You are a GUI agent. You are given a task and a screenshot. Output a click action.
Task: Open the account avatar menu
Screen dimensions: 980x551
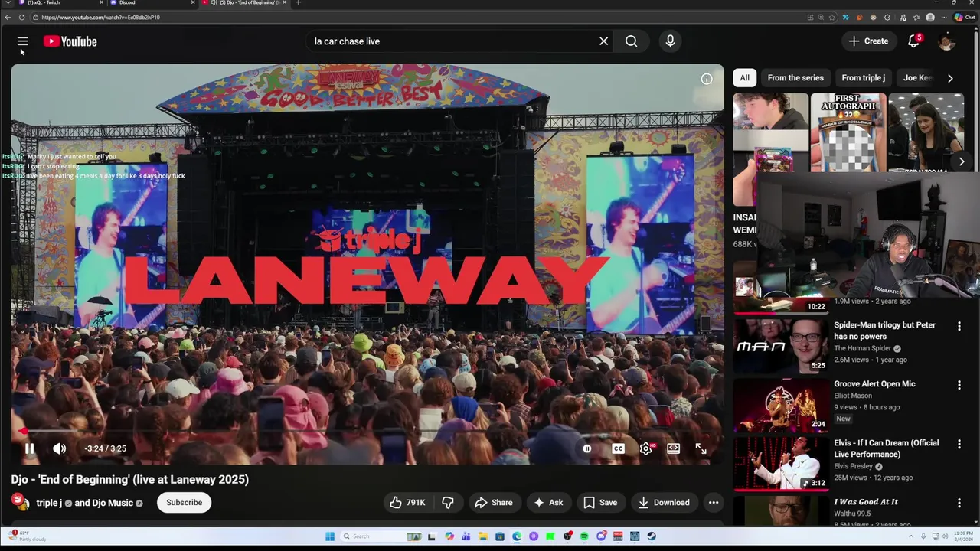pos(946,41)
